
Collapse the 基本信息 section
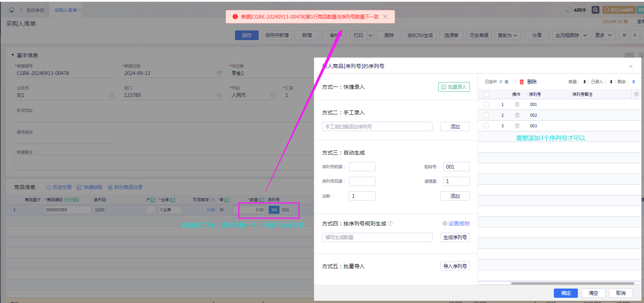click(x=13, y=55)
